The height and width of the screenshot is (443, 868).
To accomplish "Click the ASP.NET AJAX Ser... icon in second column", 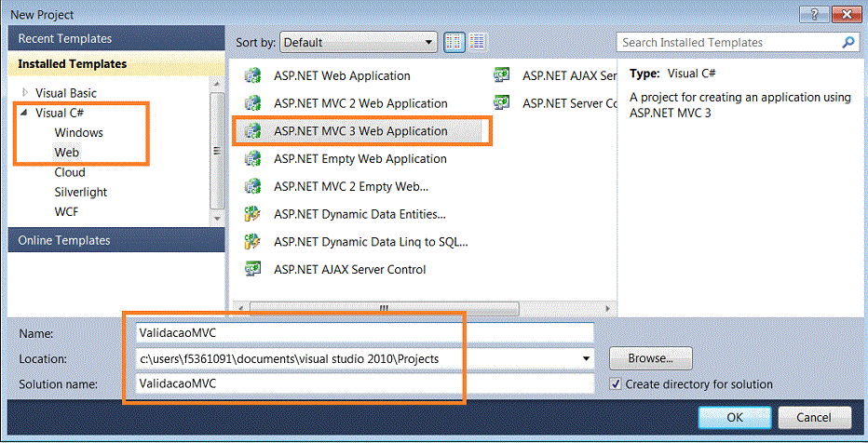I will [502, 75].
